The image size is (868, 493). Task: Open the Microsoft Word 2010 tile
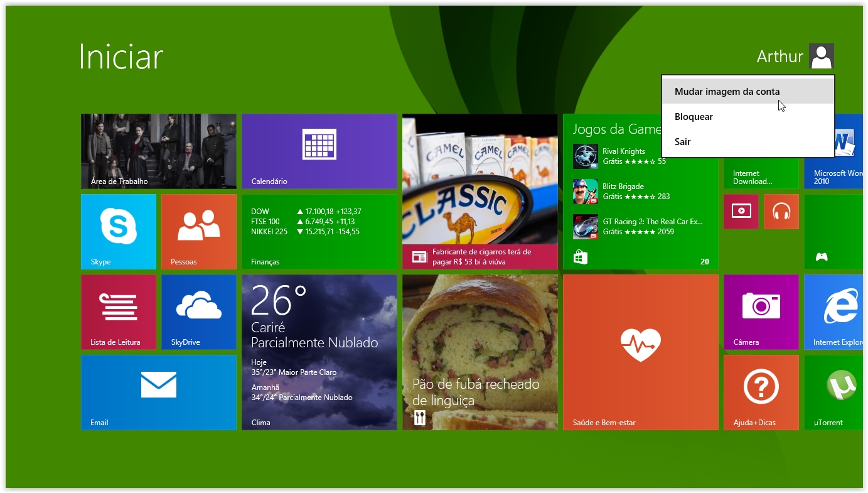tap(833, 173)
